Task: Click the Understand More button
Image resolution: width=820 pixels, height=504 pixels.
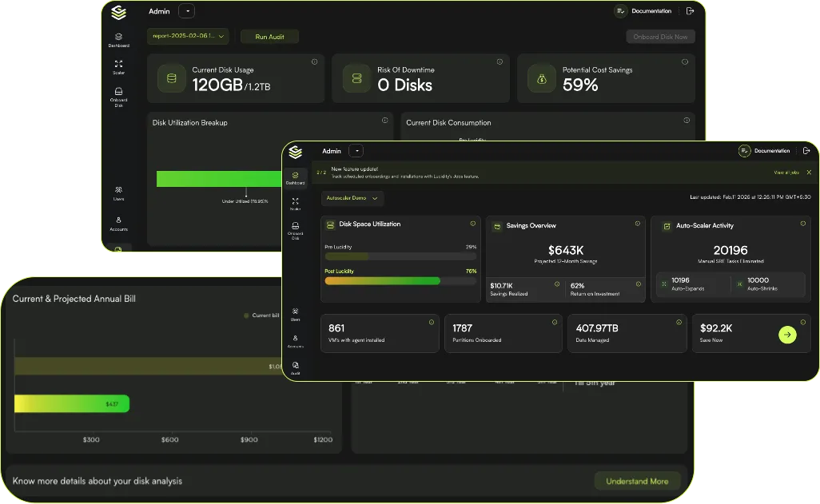Action: 637,481
